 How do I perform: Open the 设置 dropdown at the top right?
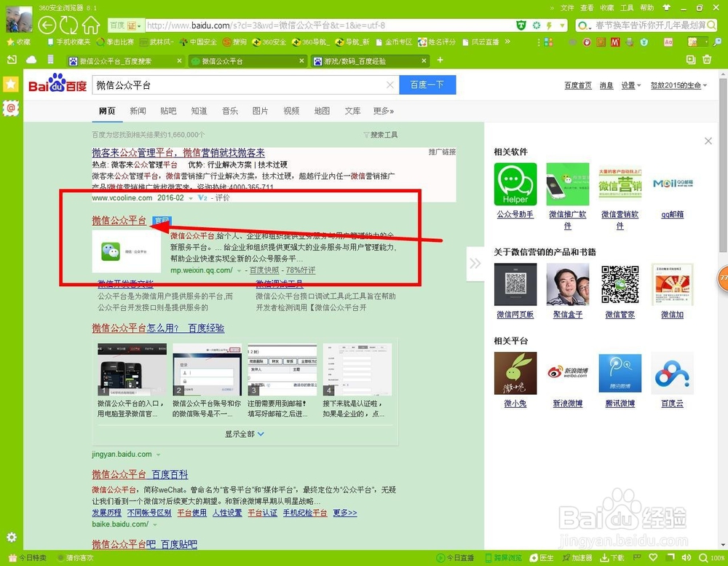(x=631, y=85)
